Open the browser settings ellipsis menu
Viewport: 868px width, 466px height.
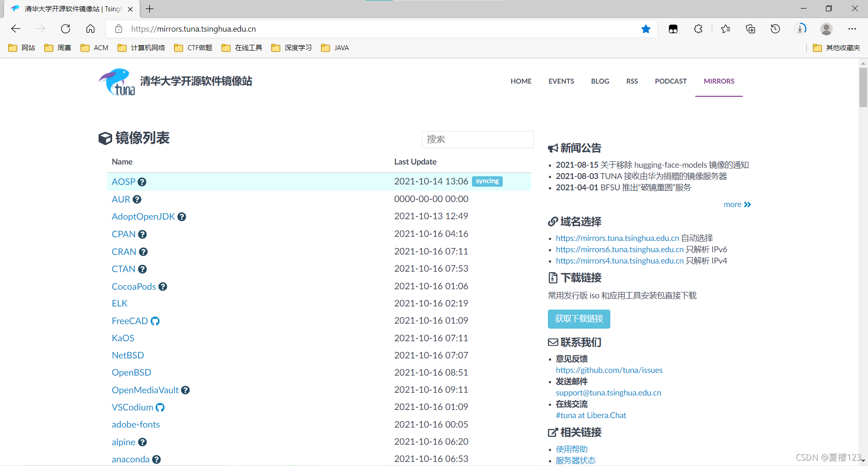coord(852,29)
